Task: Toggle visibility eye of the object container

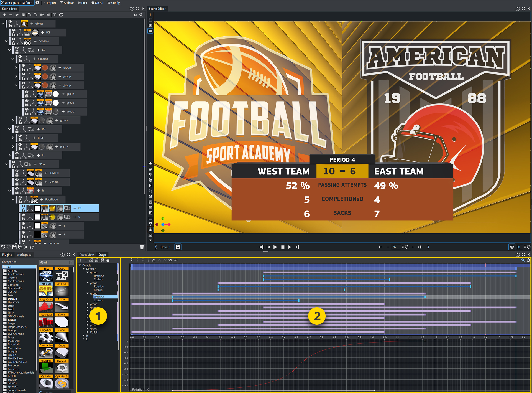Action: point(10,22)
